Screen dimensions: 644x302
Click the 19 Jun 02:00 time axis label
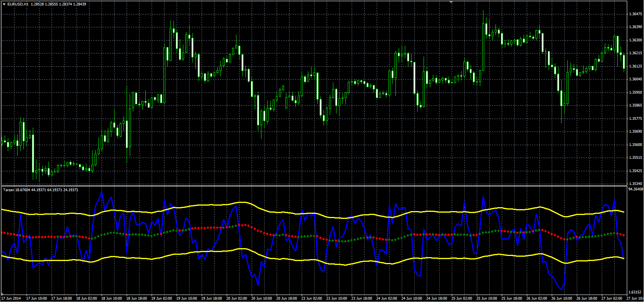(161, 298)
